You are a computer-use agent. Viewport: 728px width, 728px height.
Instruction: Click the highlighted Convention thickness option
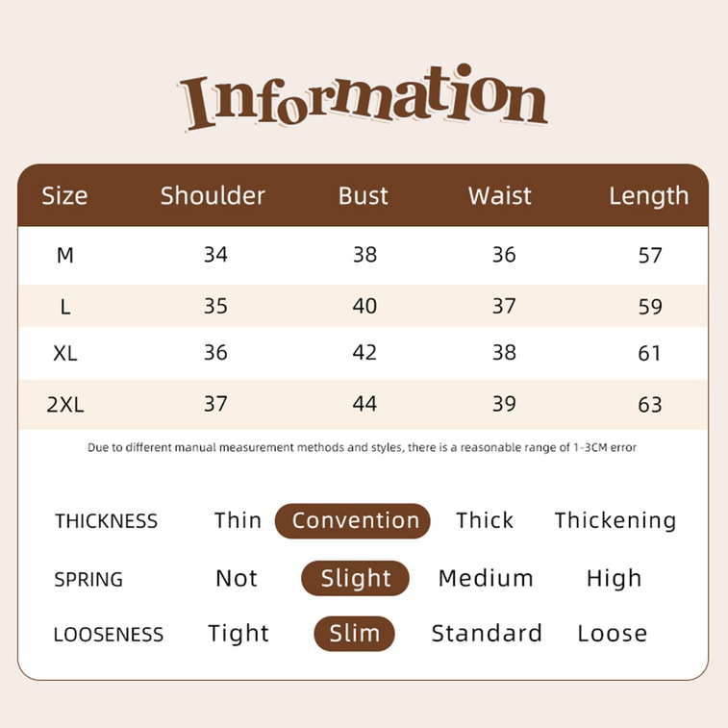pos(353,520)
